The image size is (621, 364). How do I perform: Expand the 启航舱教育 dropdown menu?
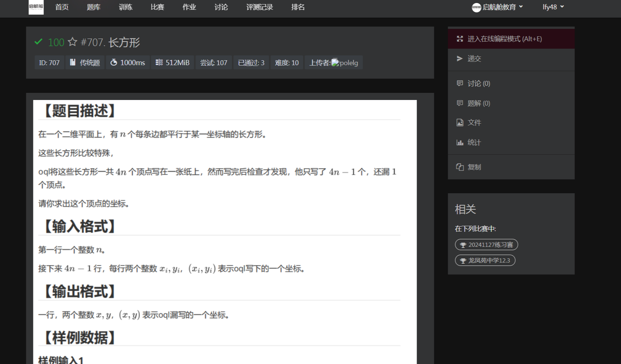pyautogui.click(x=498, y=7)
